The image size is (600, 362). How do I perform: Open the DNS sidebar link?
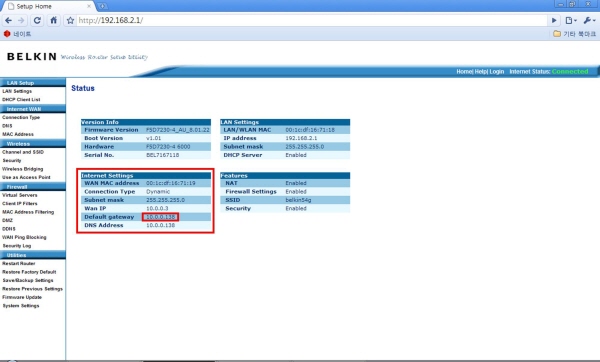7,126
